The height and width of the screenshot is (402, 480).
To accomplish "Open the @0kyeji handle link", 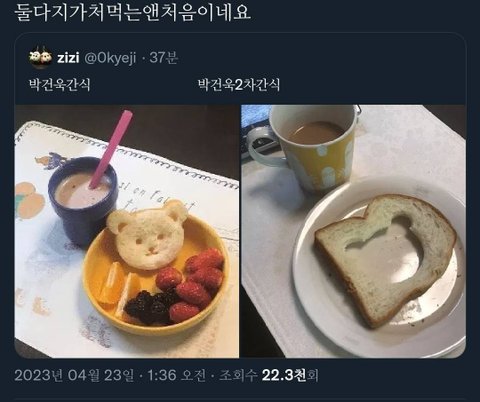I will click(x=110, y=58).
